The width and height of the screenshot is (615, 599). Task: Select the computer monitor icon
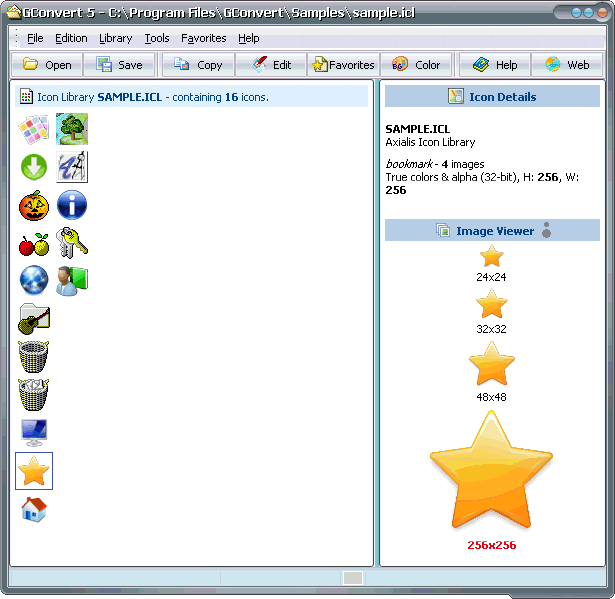pos(34,432)
